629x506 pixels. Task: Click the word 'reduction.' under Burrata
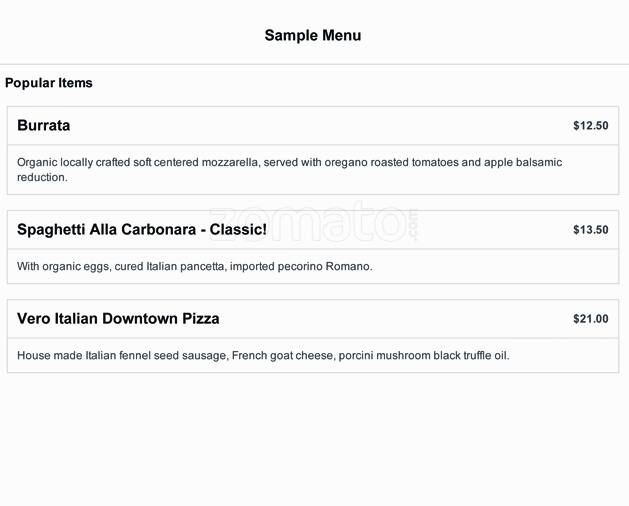pyautogui.click(x=42, y=178)
